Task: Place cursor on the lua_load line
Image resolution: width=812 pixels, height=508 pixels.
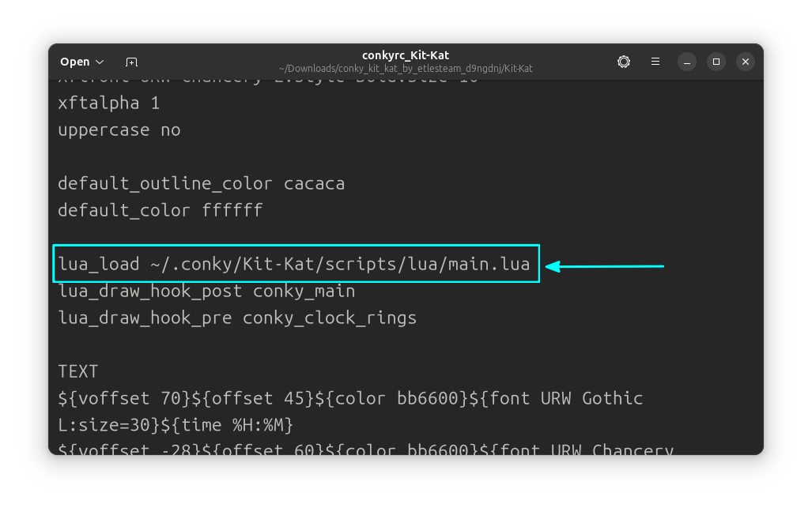Action: point(293,264)
